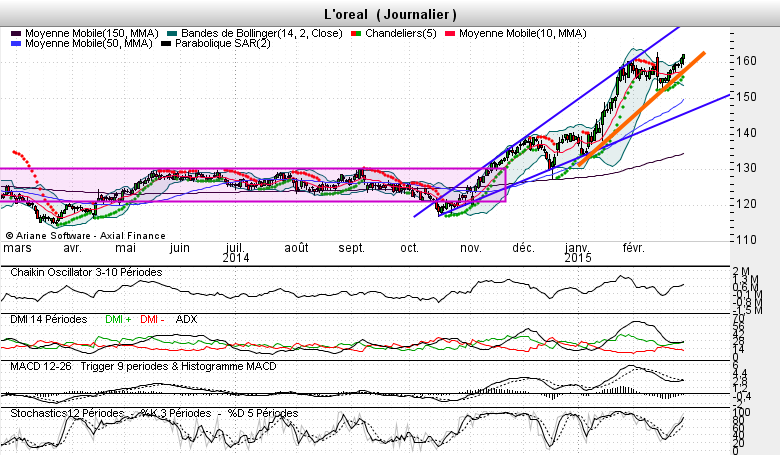The width and height of the screenshot is (780, 455).
Task: Click the Moyenne Mobile(10, MMA) red swatch
Action: 450,33
